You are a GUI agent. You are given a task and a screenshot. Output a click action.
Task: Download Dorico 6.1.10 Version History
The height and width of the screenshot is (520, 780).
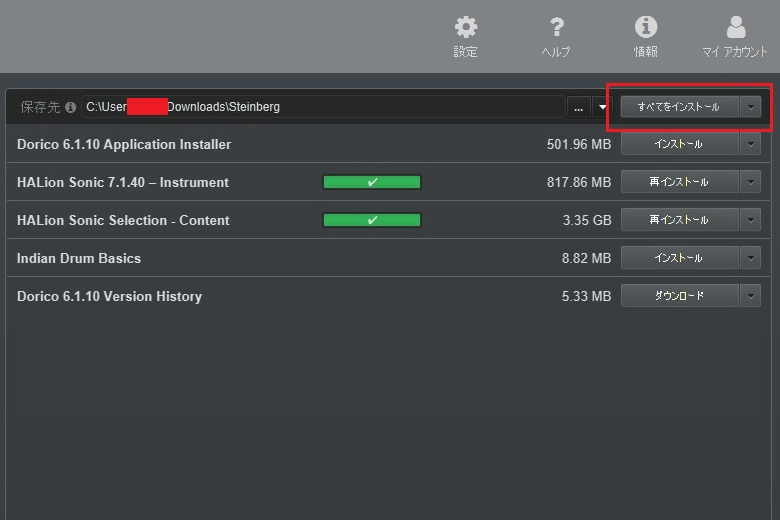coord(679,296)
